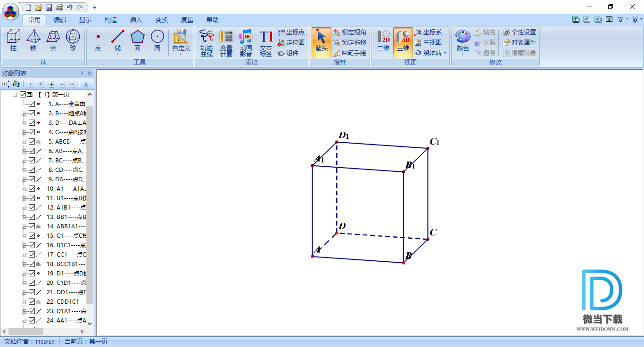Uncheck the checkbox for object 5. ABCD

coord(32,142)
